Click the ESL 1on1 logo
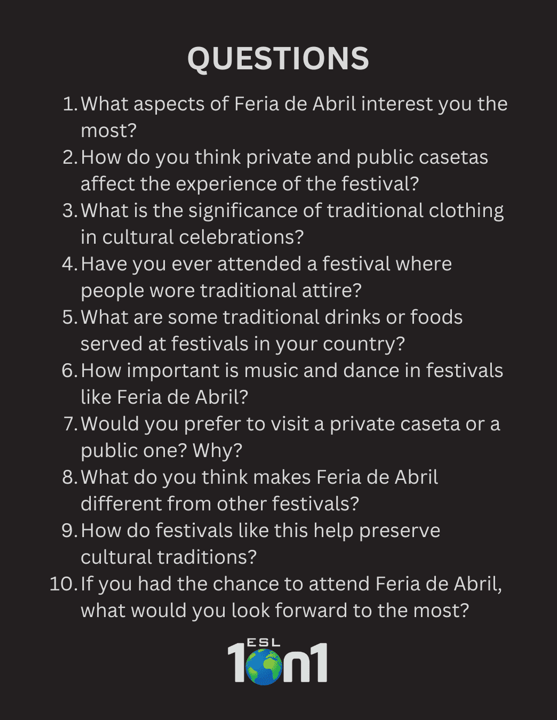Screen dimensions: 557x720 tap(277, 661)
